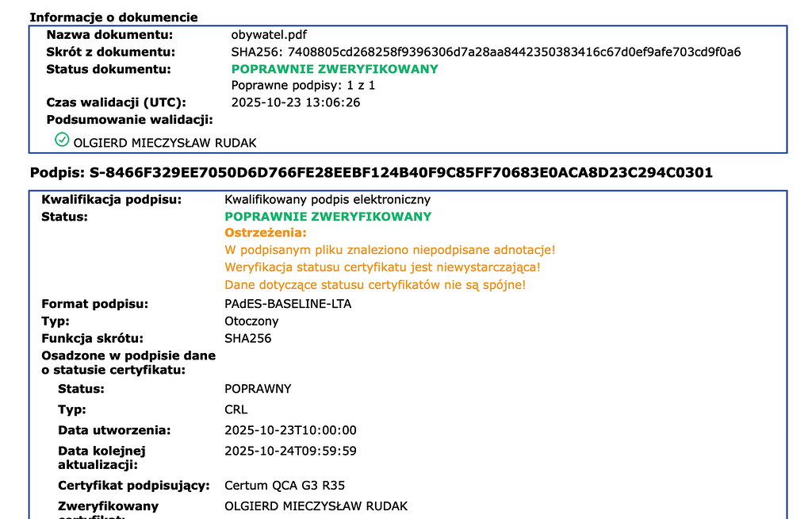
Task: Click the CRL type value
Action: (236, 409)
